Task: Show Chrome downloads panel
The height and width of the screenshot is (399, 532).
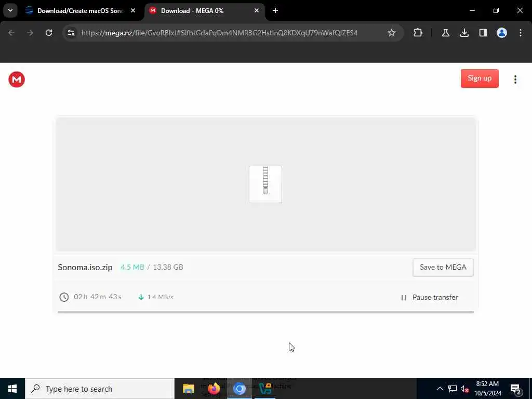Action: (x=464, y=33)
